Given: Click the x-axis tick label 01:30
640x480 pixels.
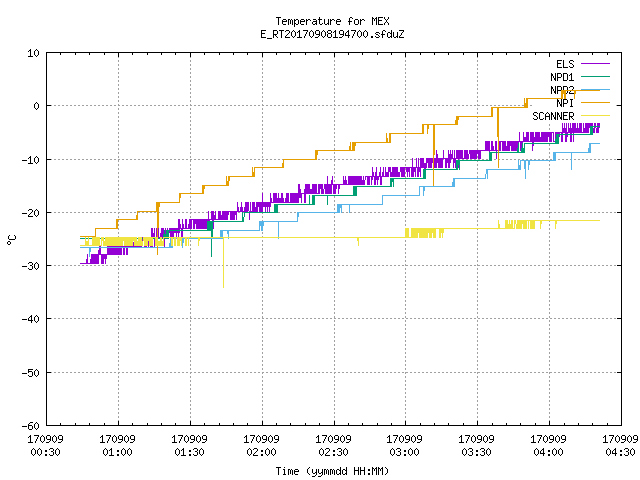Looking at the screenshot, I should click(x=189, y=452).
